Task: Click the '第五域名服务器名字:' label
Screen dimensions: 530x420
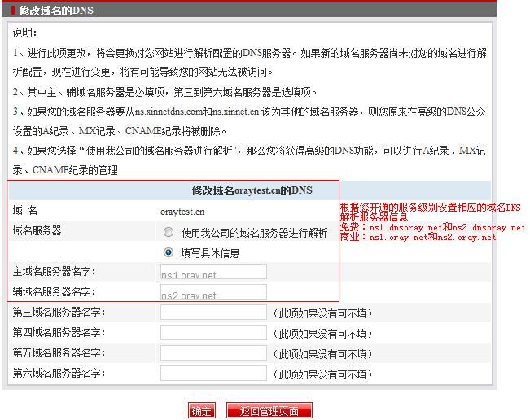Action: click(59, 352)
